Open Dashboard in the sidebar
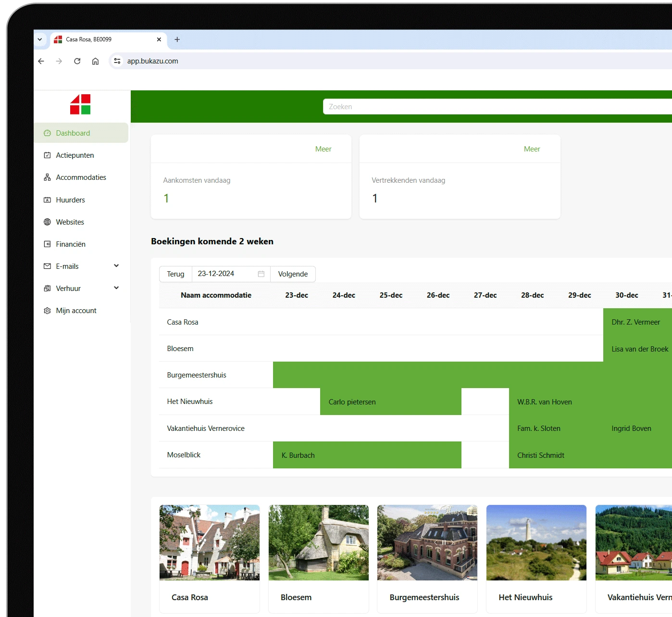 81,133
